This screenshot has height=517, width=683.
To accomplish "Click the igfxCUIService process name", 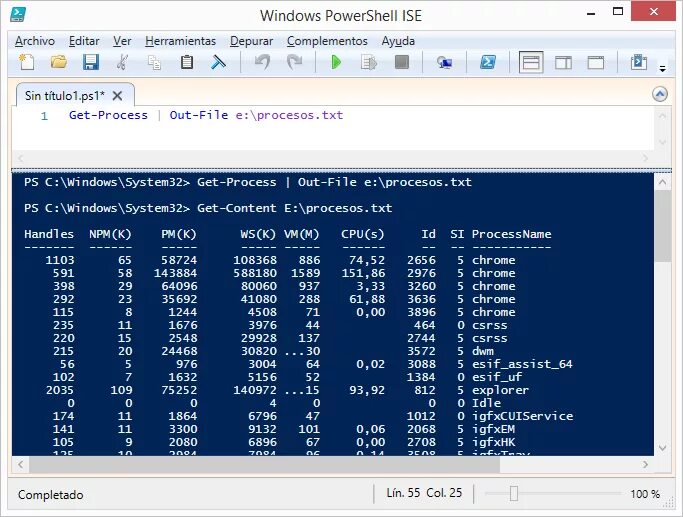I will tap(522, 416).
